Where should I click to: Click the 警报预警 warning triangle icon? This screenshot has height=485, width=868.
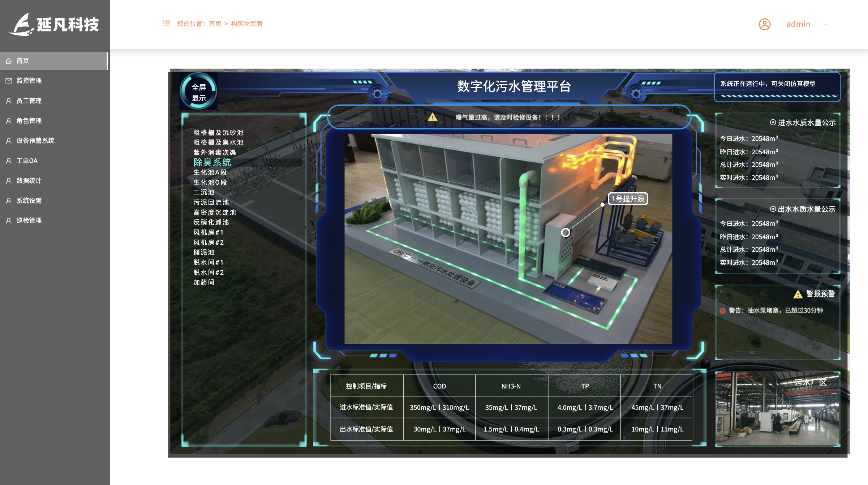point(798,294)
